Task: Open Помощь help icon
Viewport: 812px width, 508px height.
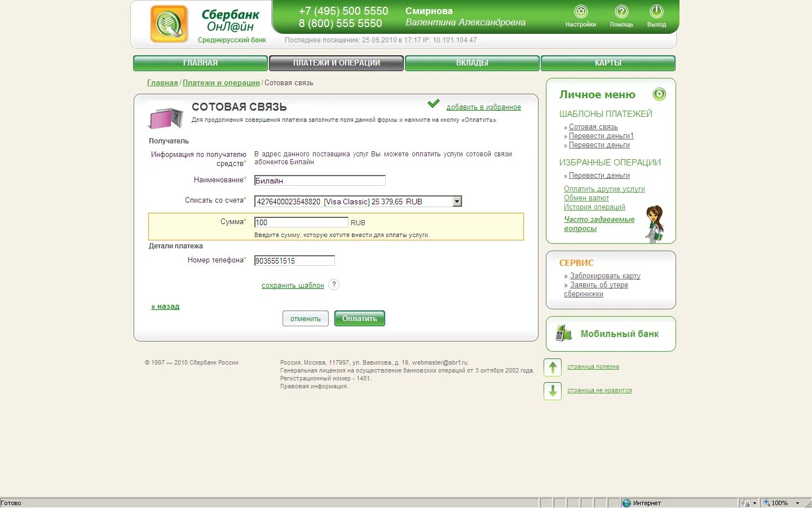Action: (x=621, y=11)
